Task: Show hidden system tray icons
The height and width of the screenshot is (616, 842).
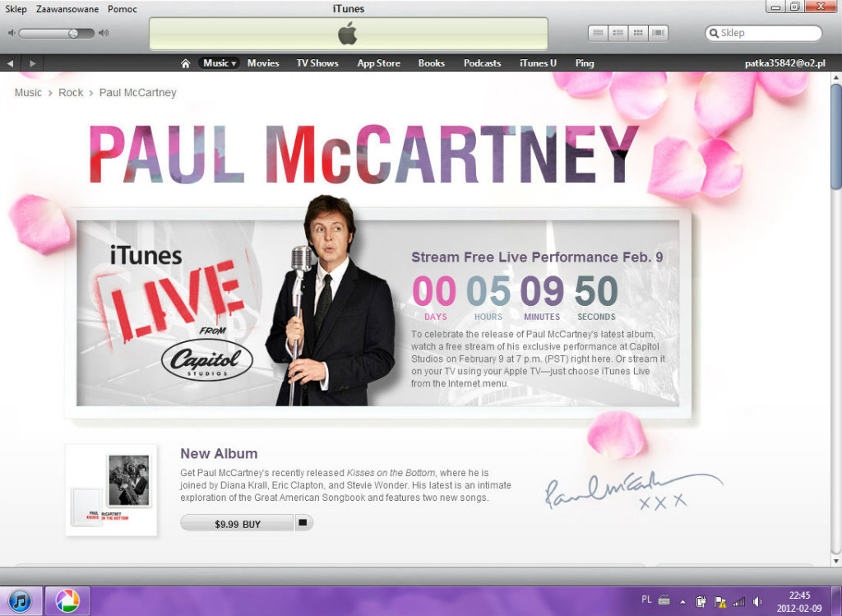Action: 683,601
